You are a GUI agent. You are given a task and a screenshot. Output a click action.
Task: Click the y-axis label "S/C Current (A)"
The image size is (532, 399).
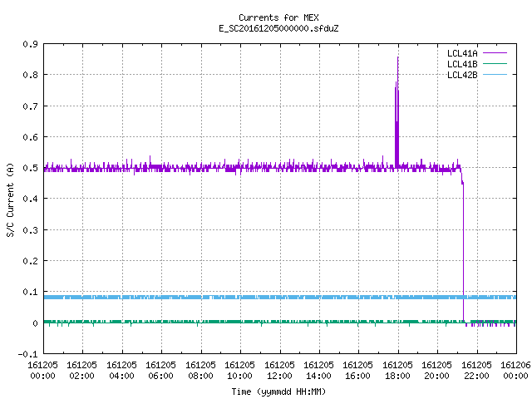point(10,200)
